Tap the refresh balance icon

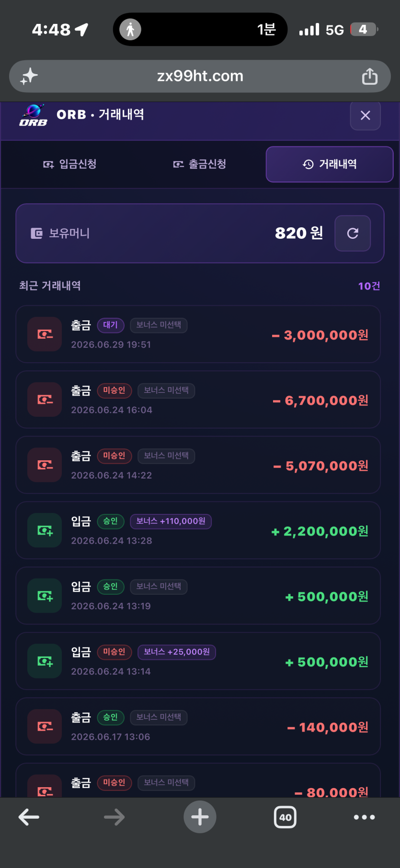tap(353, 233)
